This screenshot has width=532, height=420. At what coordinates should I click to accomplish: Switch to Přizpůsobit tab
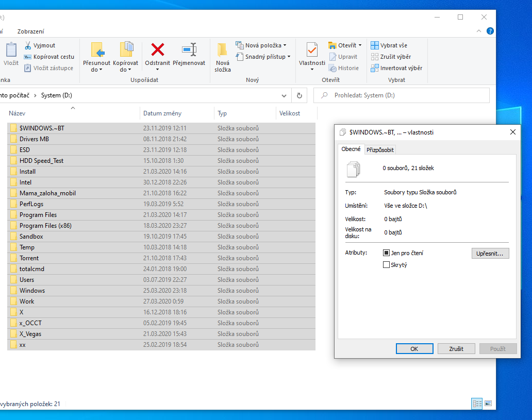[x=380, y=149]
